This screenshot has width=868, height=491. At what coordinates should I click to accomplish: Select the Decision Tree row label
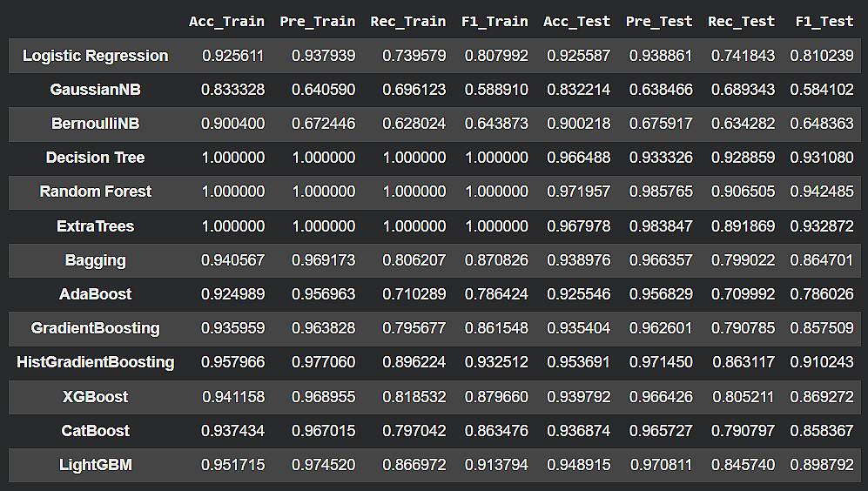(95, 158)
